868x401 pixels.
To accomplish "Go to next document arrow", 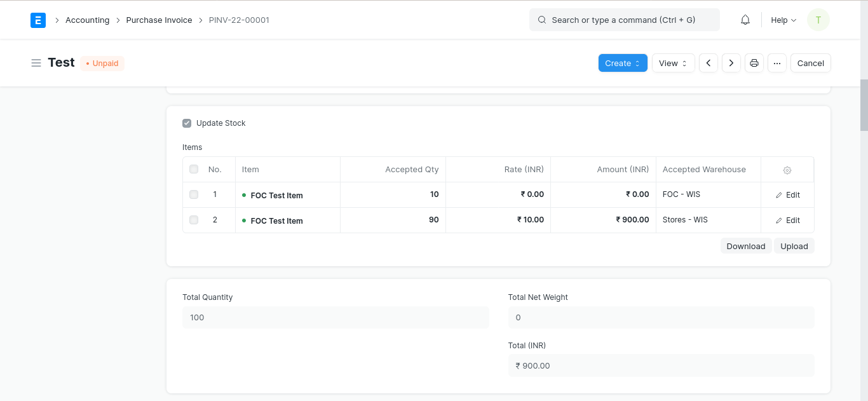I will point(731,63).
